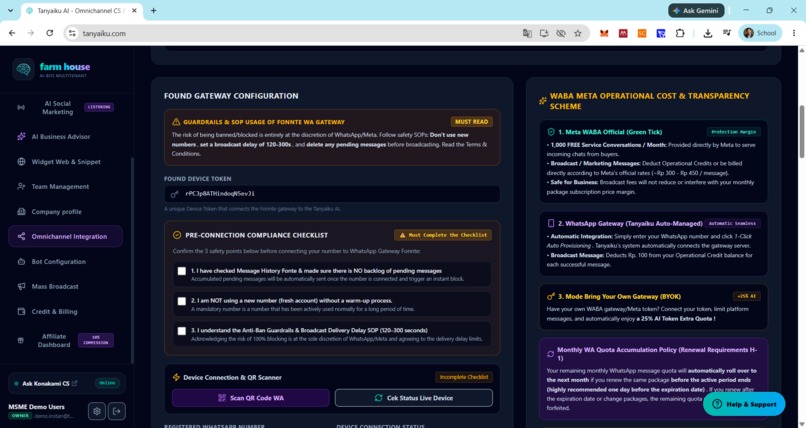
Task: Open the browser extensions puzzle icon
Action: point(680,33)
